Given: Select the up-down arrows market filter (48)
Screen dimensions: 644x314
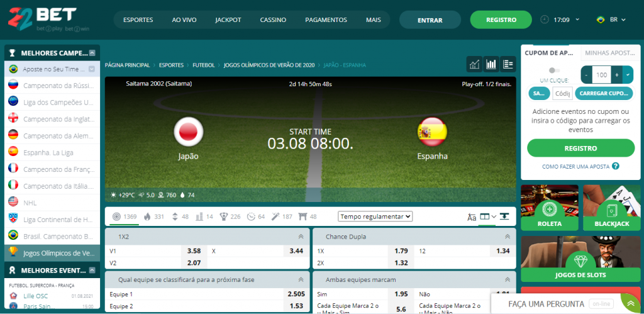Looking at the screenshot, I should pos(175,216).
